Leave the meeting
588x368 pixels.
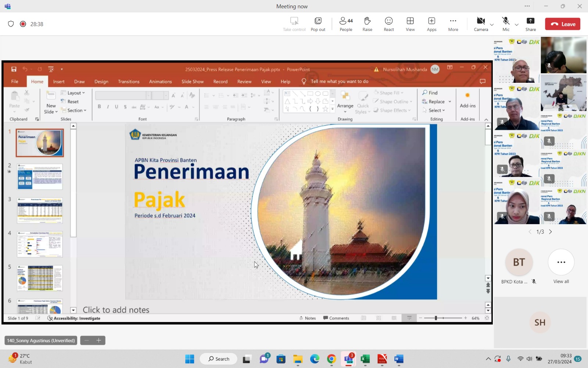[562, 24]
